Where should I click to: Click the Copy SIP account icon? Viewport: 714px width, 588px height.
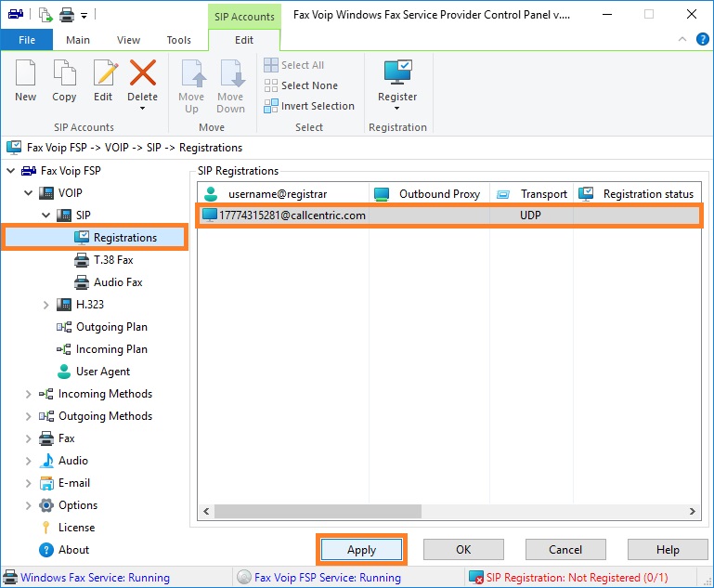click(64, 72)
